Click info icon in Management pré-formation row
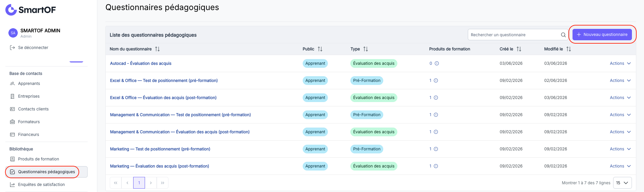644x192 pixels. tap(436, 115)
